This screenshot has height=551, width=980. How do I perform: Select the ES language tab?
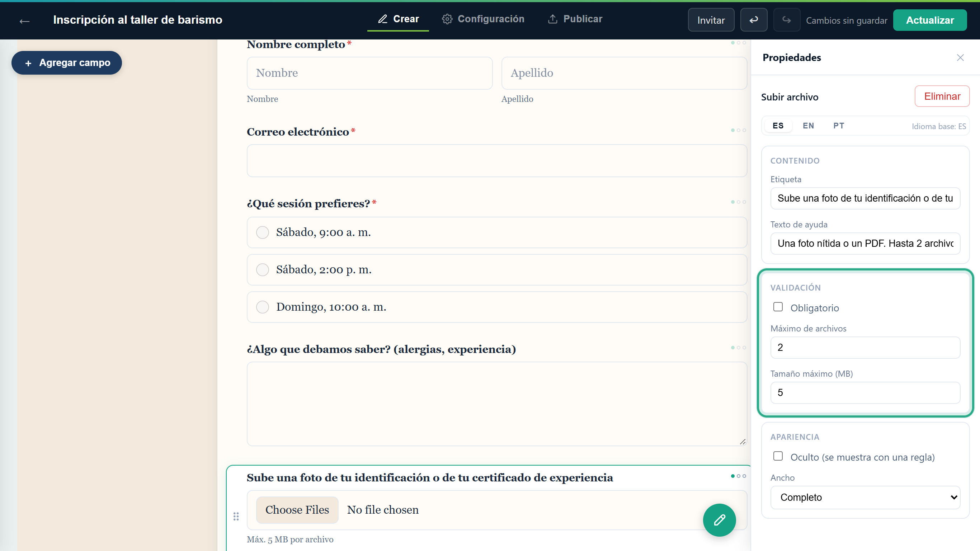tap(778, 126)
